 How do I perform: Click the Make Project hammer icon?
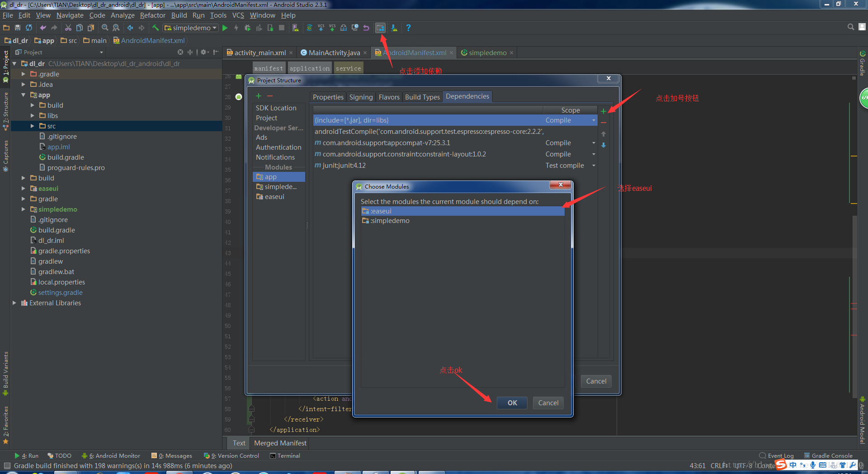pyautogui.click(x=156, y=28)
